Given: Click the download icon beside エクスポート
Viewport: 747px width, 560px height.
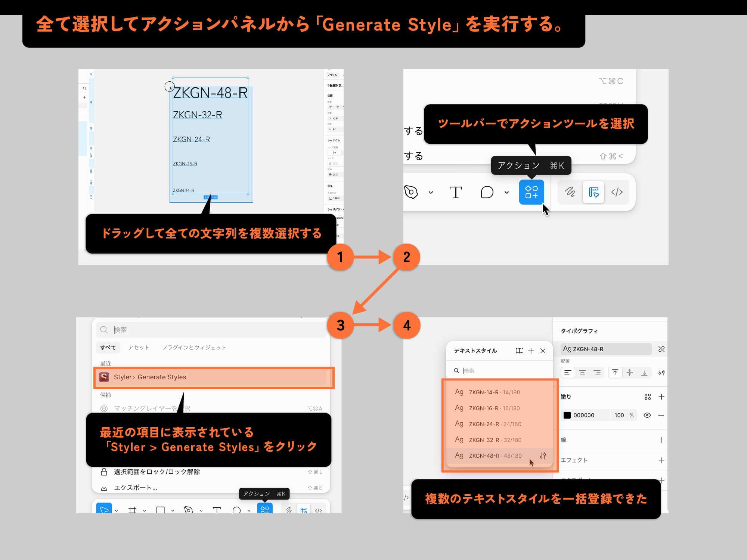Looking at the screenshot, I should coord(104,488).
